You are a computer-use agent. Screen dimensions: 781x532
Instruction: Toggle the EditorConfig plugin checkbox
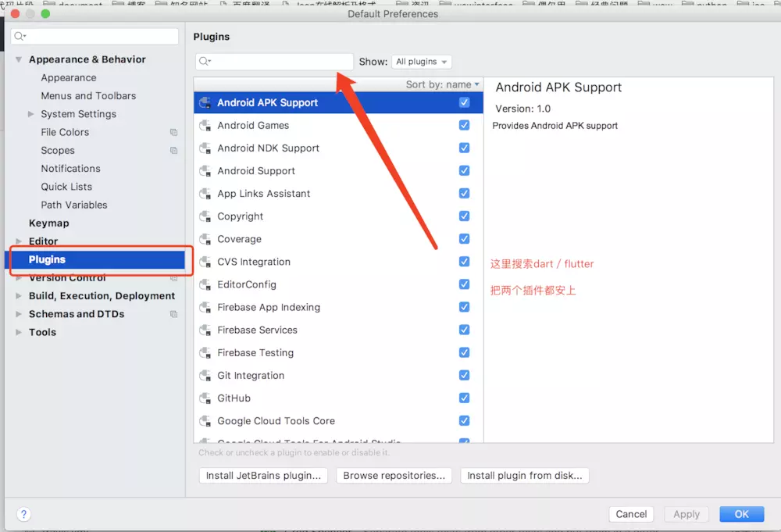coord(464,284)
